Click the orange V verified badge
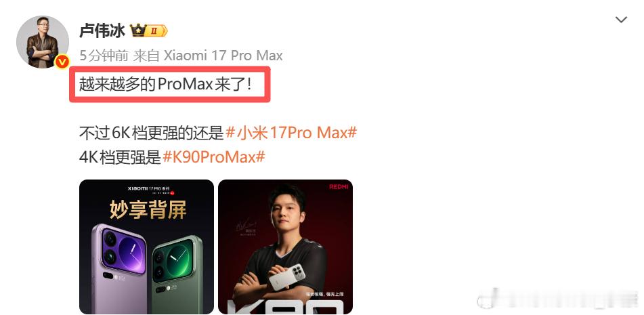Screen dimensions: 644x315 coord(62,62)
